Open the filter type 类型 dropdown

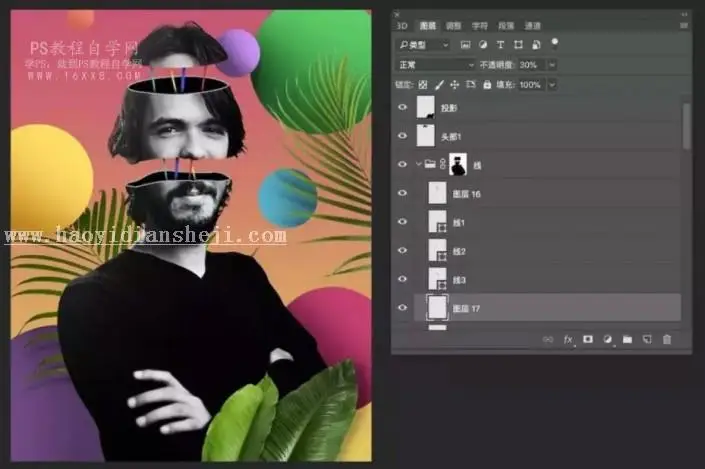(423, 45)
